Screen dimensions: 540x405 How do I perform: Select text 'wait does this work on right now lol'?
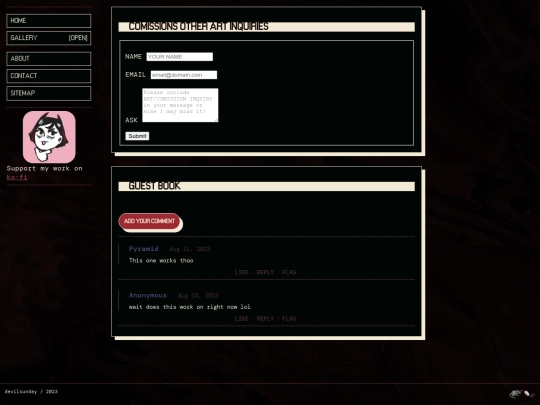tap(189, 307)
